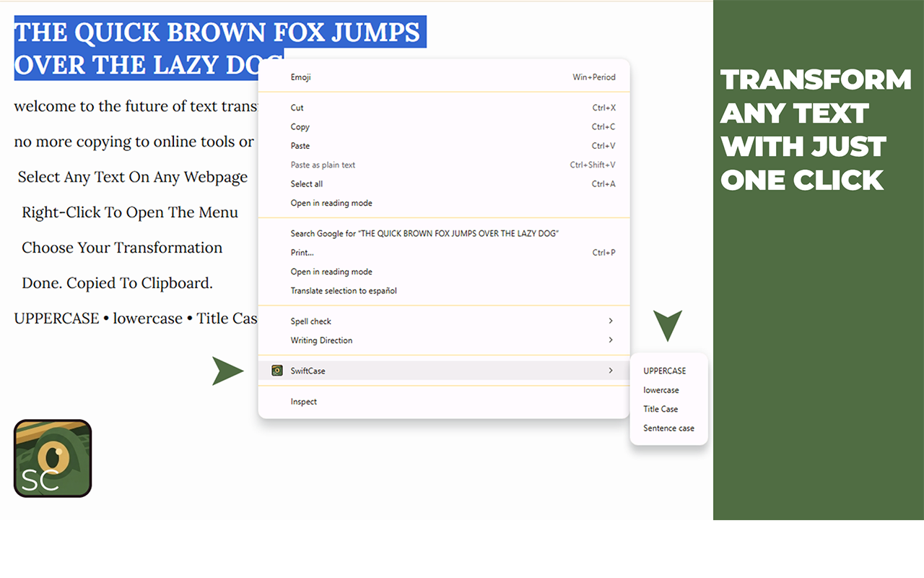Search Google for the selected phrase
The height and width of the screenshot is (578, 924).
click(444, 233)
